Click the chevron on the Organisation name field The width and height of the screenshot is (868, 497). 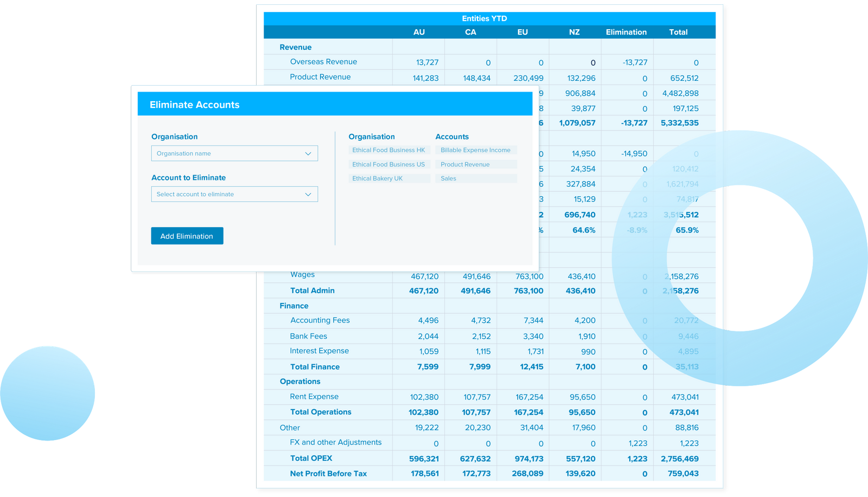click(x=309, y=153)
